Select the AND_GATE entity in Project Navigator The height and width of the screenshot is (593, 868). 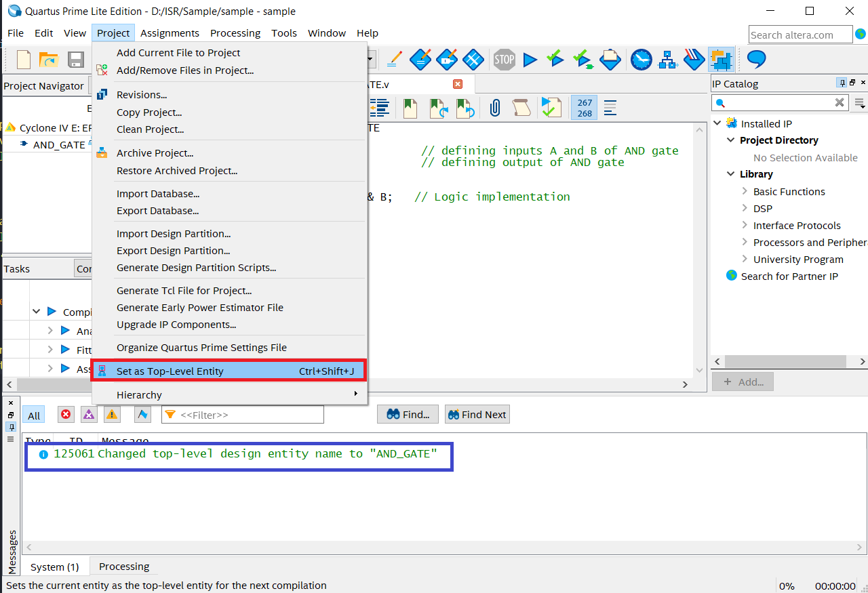59,144
